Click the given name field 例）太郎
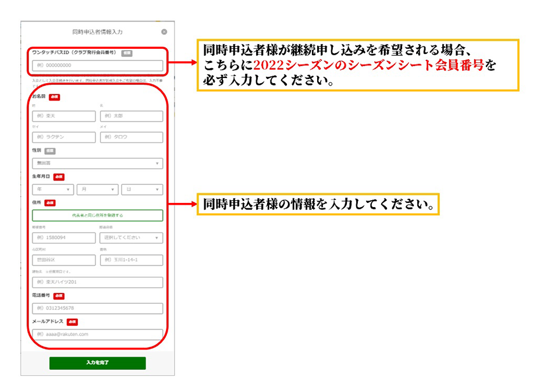 coord(132,116)
